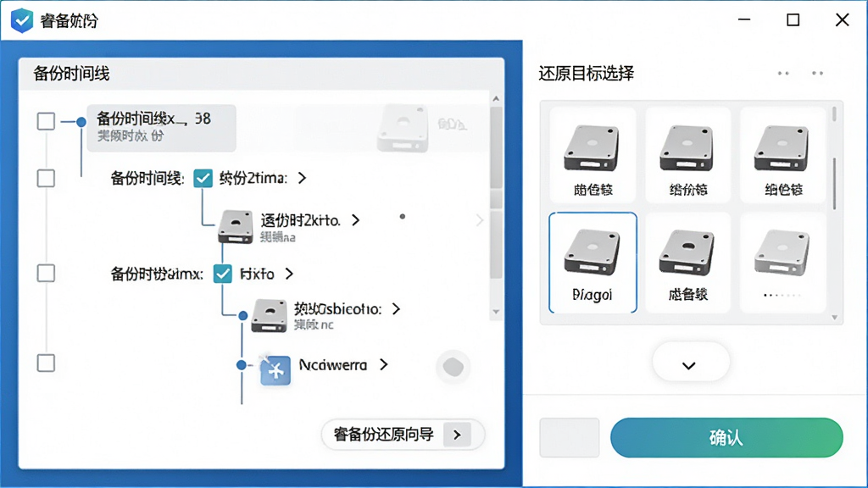868x488 pixels.
Task: Tick the unchecked box left of 备份时间线: row
Action: click(46, 178)
